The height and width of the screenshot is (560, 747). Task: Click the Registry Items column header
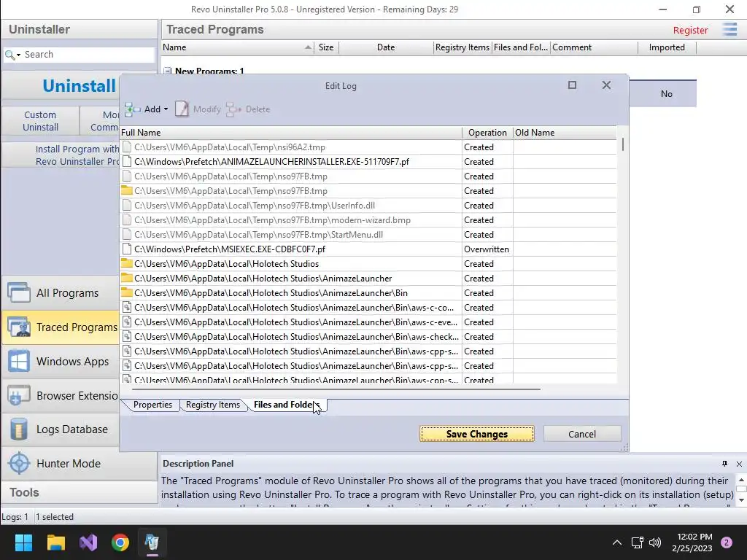(x=462, y=47)
